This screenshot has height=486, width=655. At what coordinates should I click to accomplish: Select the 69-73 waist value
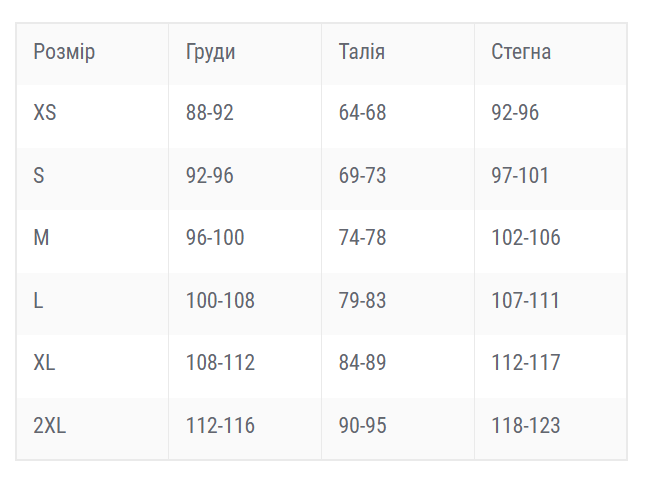click(x=362, y=175)
